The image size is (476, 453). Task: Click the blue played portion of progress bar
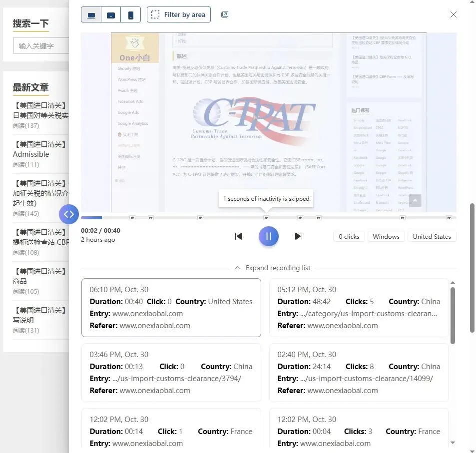click(x=91, y=218)
